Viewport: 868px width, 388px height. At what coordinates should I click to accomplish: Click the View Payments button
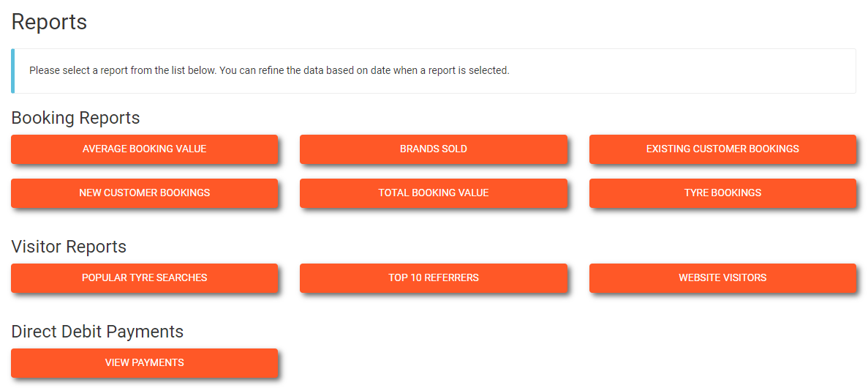tap(144, 362)
